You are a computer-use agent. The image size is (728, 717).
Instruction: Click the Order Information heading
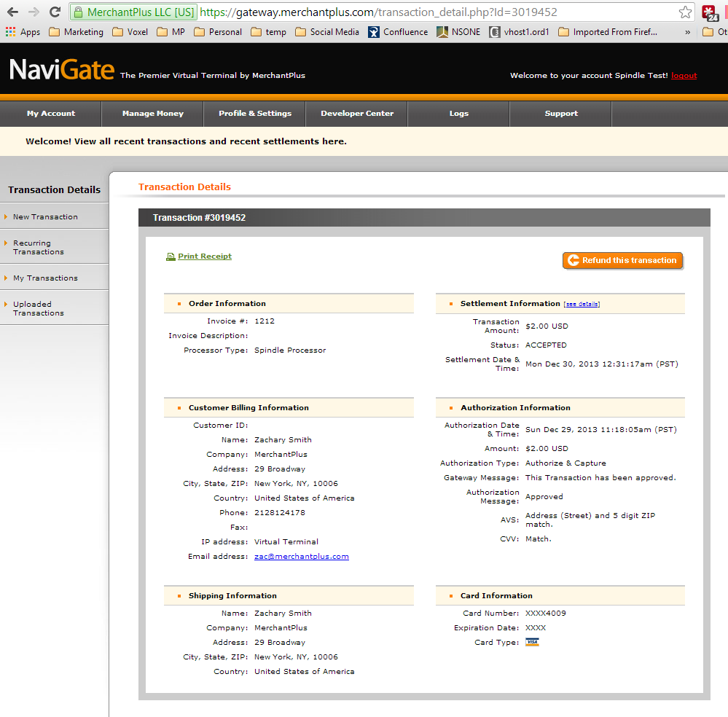[227, 303]
